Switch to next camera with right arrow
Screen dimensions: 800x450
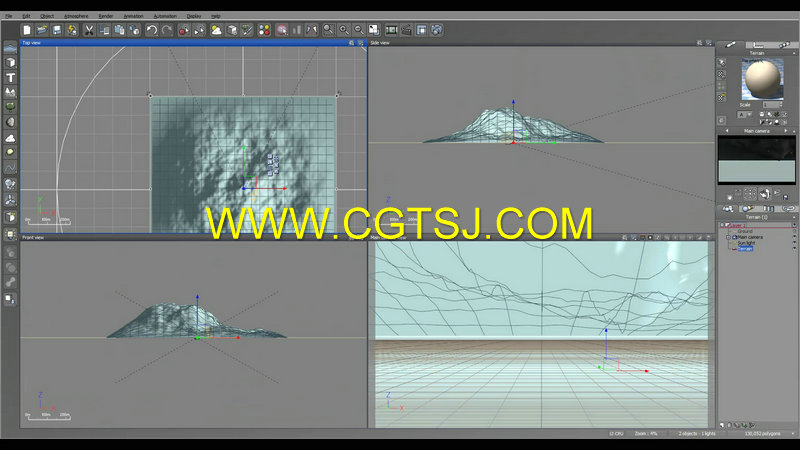tap(786, 131)
